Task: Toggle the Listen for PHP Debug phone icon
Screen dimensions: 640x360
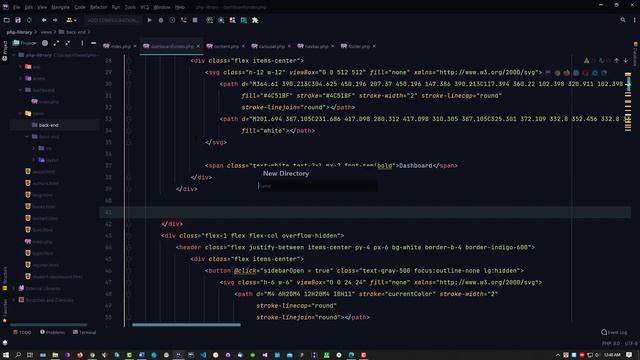Action: click(x=184, y=20)
